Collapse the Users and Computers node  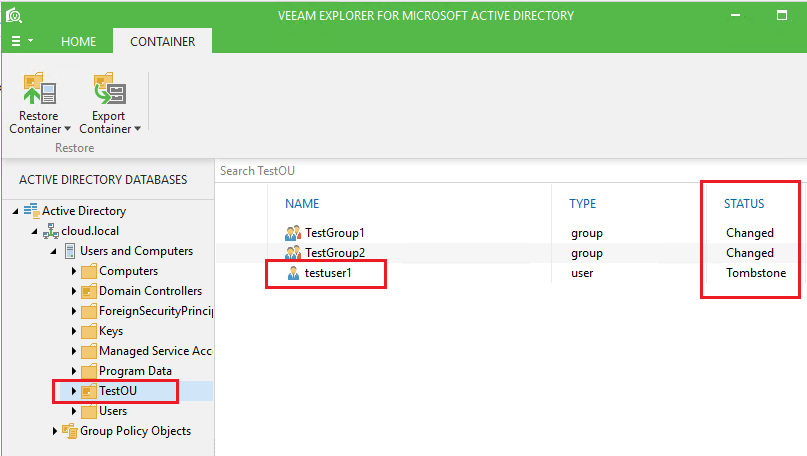pos(54,251)
